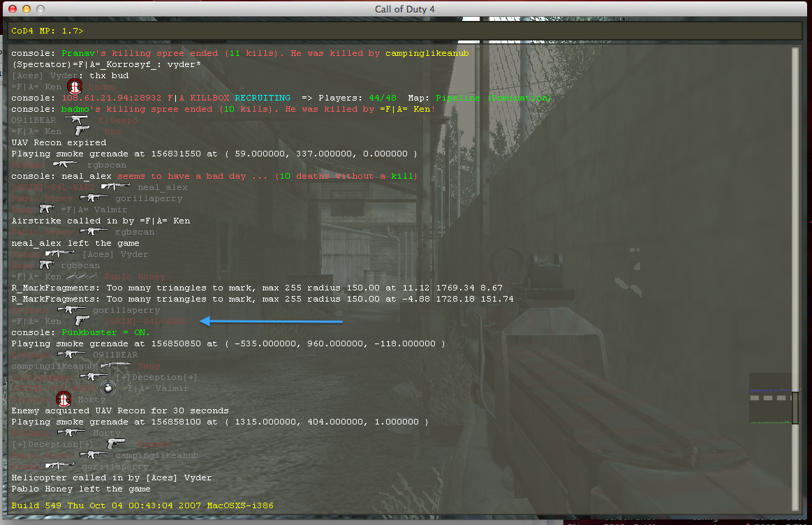Click the rifle icon before [Aces] Vyder
The height and width of the screenshot is (525, 812).
coord(59,253)
